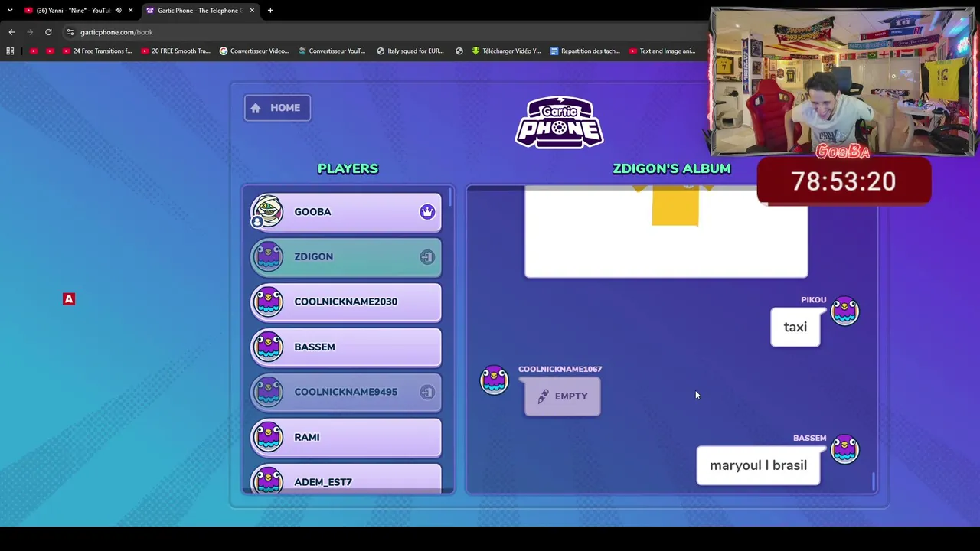Click the house icon on the Home button

(x=256, y=108)
